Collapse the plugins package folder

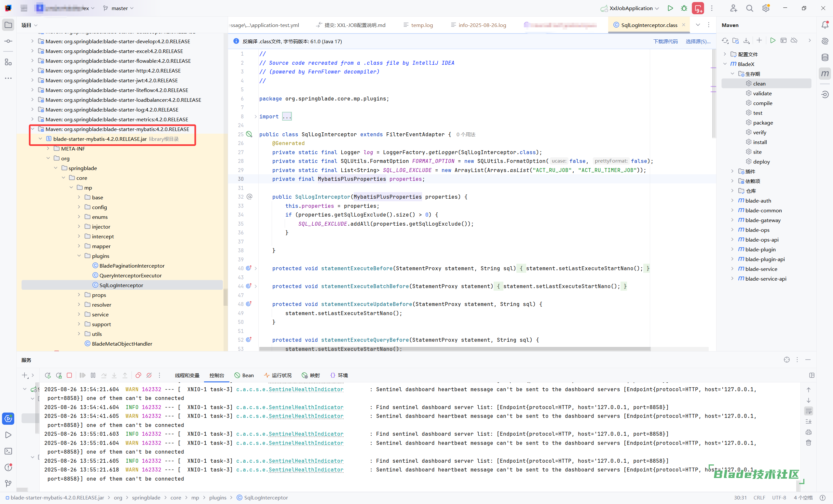[79, 256]
